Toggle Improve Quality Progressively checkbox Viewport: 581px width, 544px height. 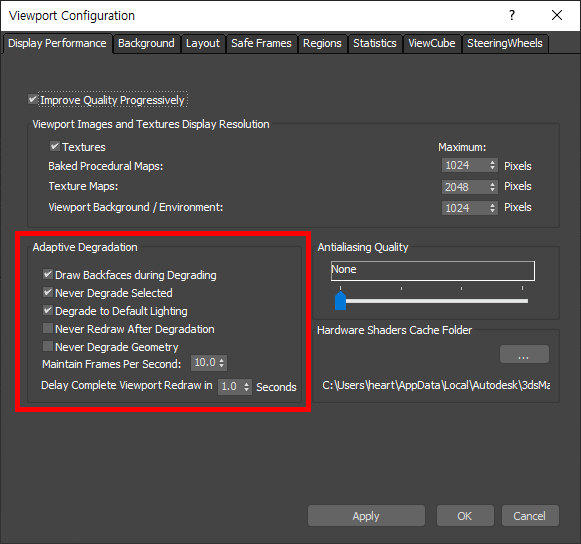[x=33, y=99]
